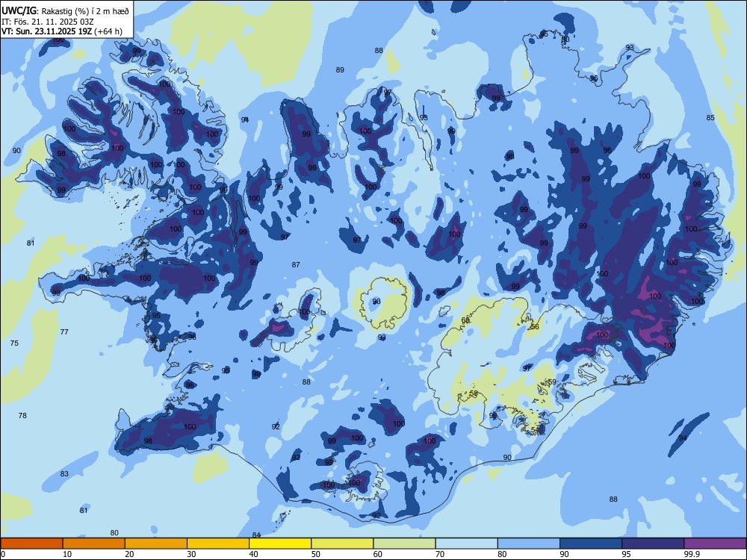Click the humidity value 84 on the map
Viewport: 747px width, 560px height.
point(256,535)
